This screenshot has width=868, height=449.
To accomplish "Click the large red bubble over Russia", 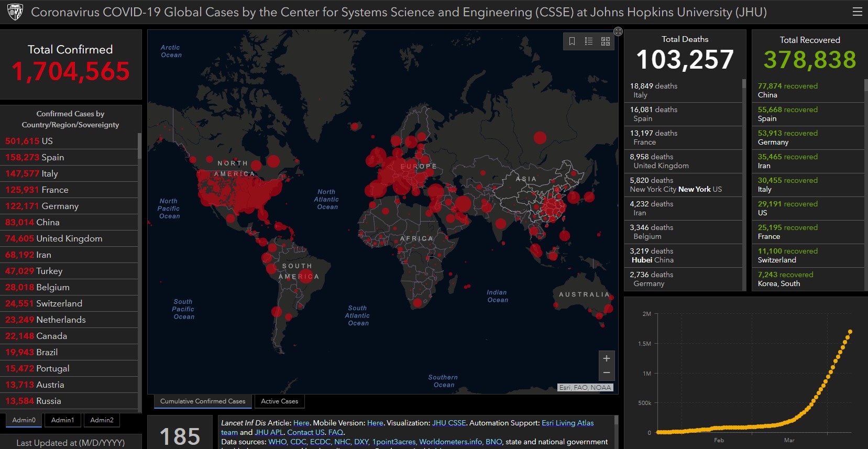I will coord(540,138).
